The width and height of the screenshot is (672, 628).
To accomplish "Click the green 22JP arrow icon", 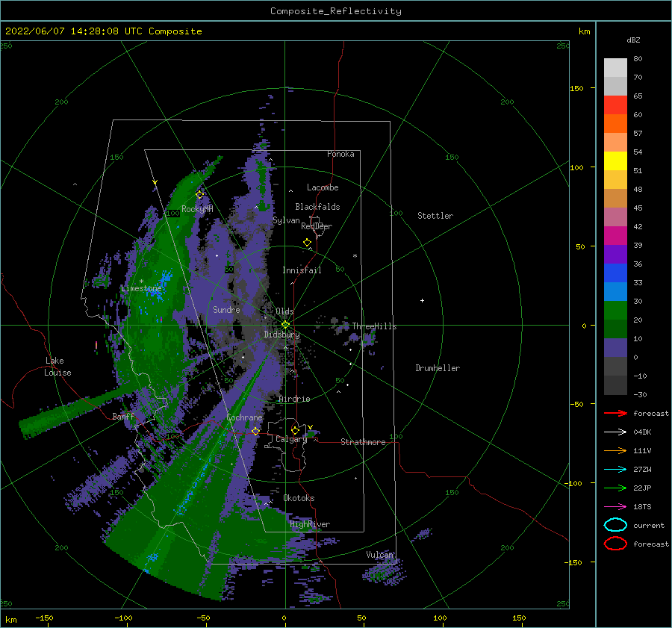I will click(x=615, y=488).
